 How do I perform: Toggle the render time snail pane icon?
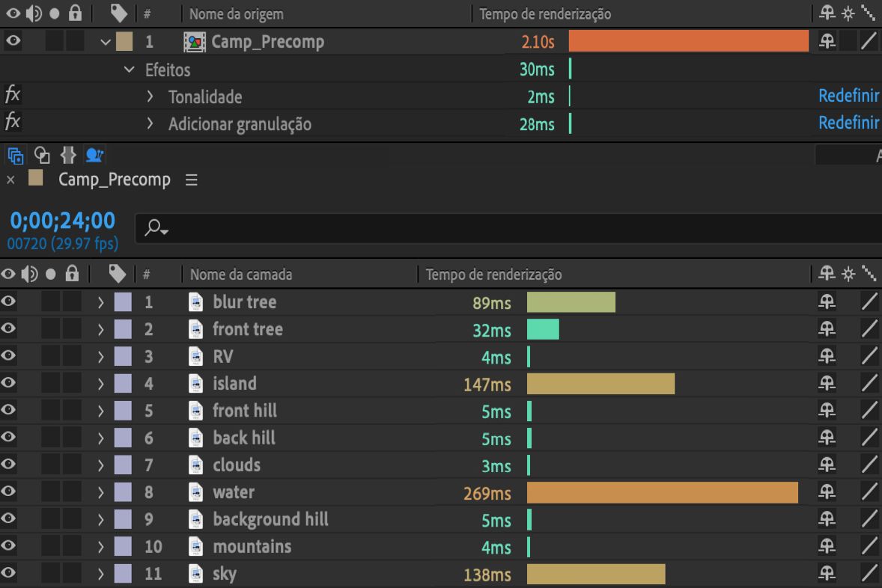95,156
